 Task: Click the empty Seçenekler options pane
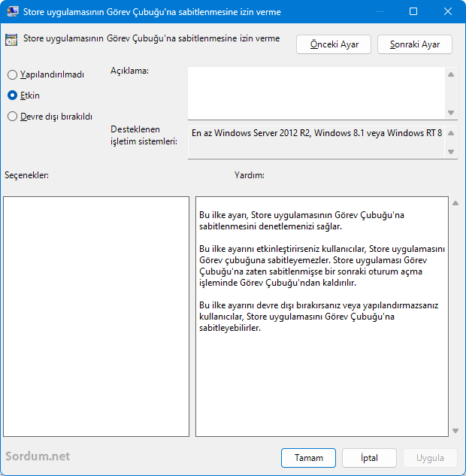tap(96, 317)
